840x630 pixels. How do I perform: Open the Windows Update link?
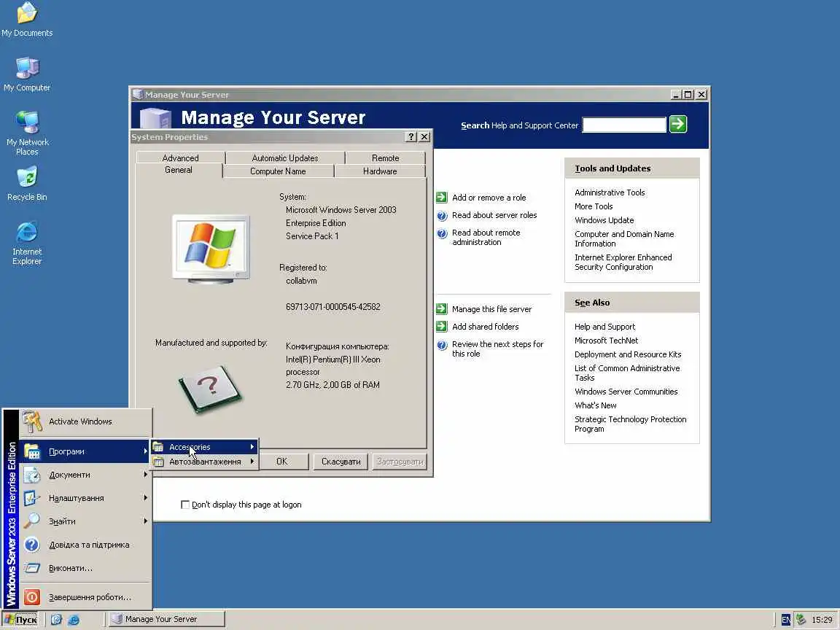tap(604, 220)
